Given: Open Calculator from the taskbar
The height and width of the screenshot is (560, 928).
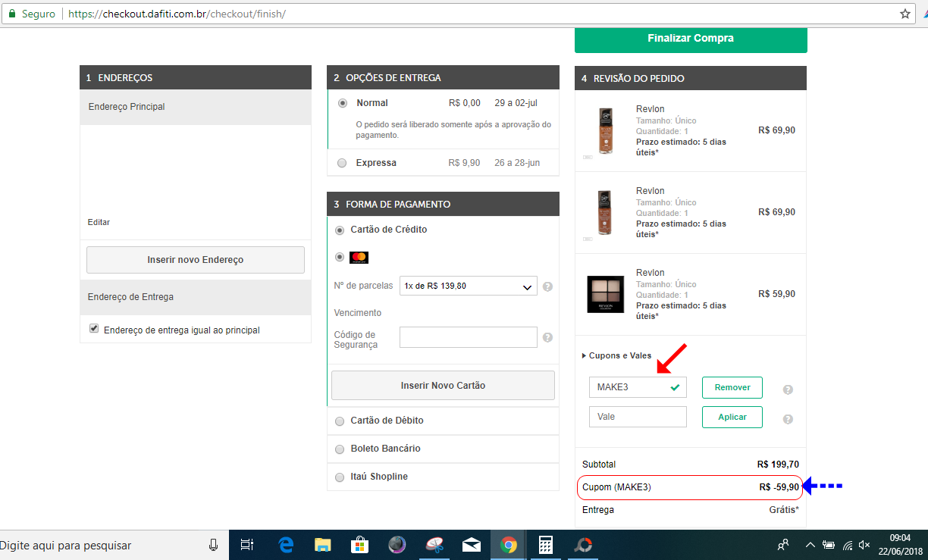Looking at the screenshot, I should (545, 545).
